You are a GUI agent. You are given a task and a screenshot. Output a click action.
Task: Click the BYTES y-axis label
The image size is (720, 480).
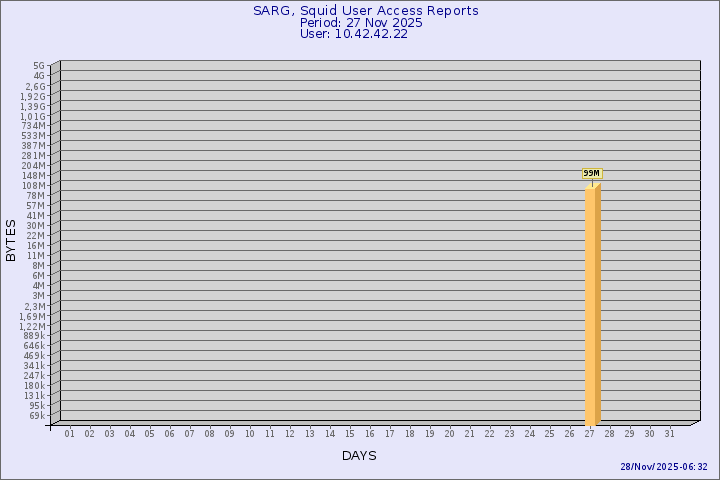tap(11, 240)
